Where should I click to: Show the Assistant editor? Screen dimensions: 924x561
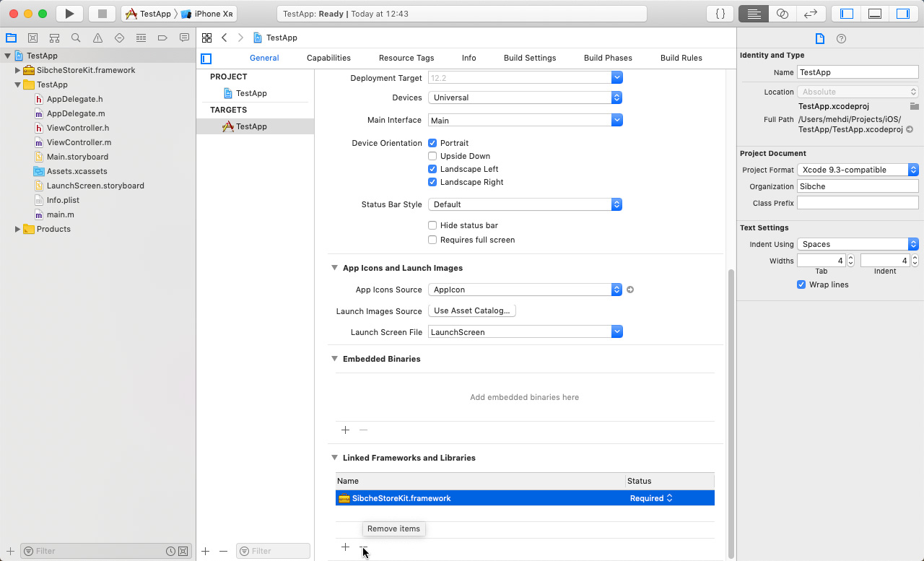pyautogui.click(x=782, y=14)
